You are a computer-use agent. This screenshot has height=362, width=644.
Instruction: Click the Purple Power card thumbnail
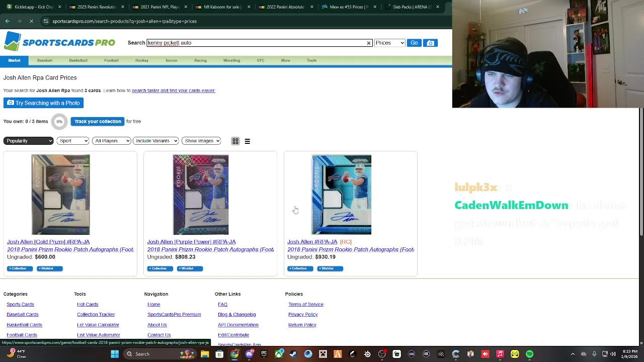pyautogui.click(x=201, y=195)
